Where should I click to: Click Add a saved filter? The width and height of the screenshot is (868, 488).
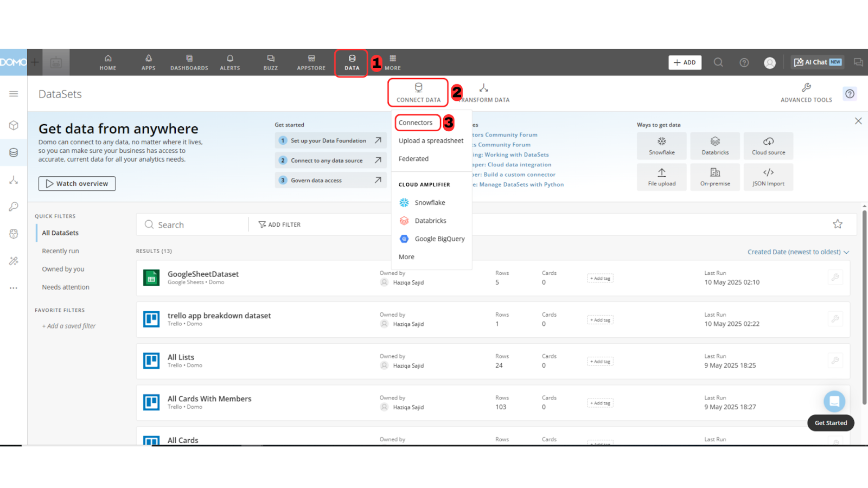69,326
